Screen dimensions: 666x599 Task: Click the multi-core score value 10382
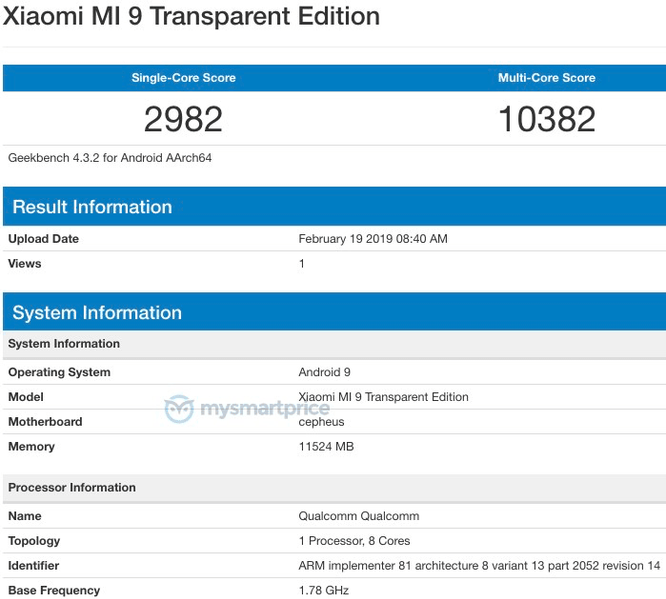(546, 119)
